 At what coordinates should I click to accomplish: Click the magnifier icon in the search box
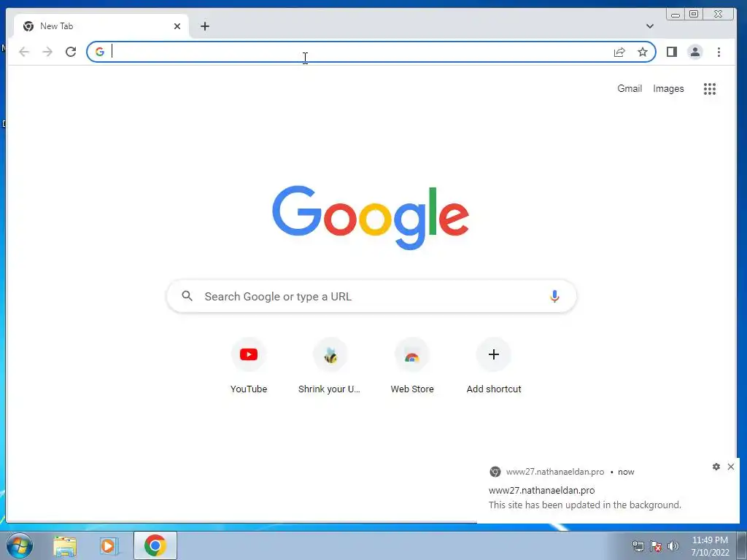tap(187, 296)
